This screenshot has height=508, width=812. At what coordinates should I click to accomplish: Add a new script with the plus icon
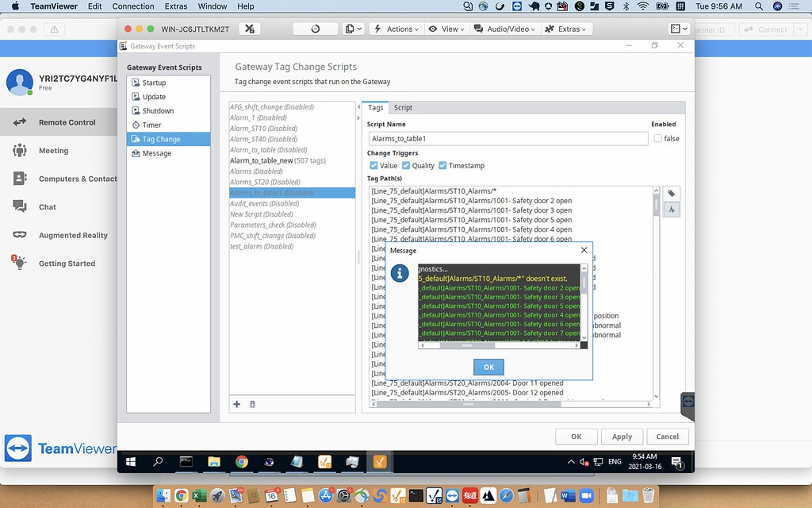coord(236,404)
